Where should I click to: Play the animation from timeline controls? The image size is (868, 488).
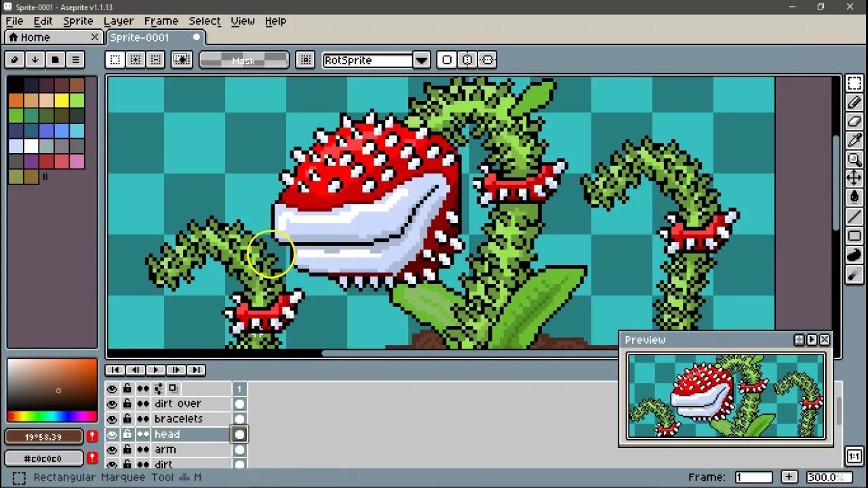(155, 369)
